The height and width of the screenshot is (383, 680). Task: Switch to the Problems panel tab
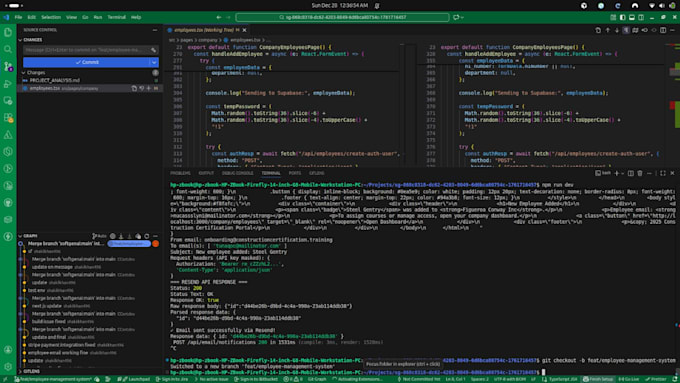(x=180, y=173)
